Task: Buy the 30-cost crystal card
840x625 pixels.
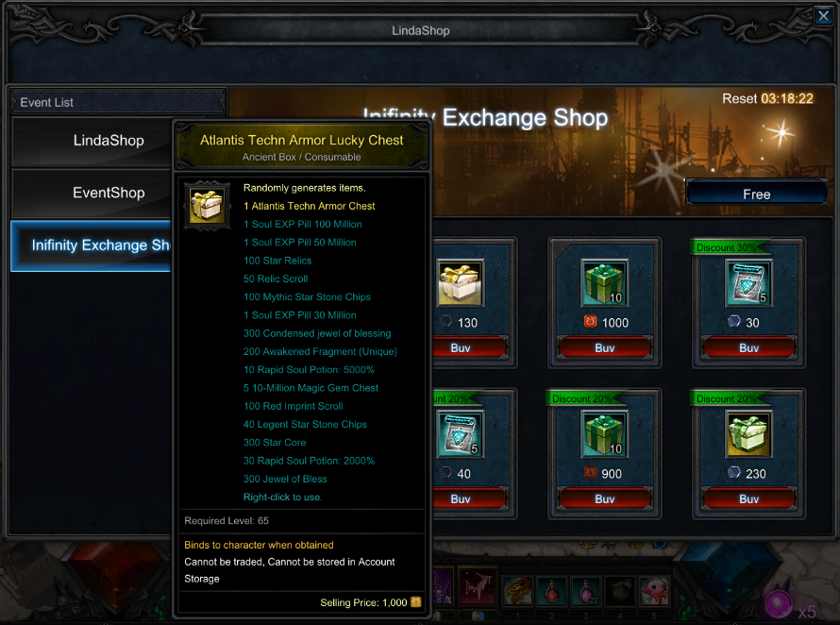Action: click(x=749, y=347)
